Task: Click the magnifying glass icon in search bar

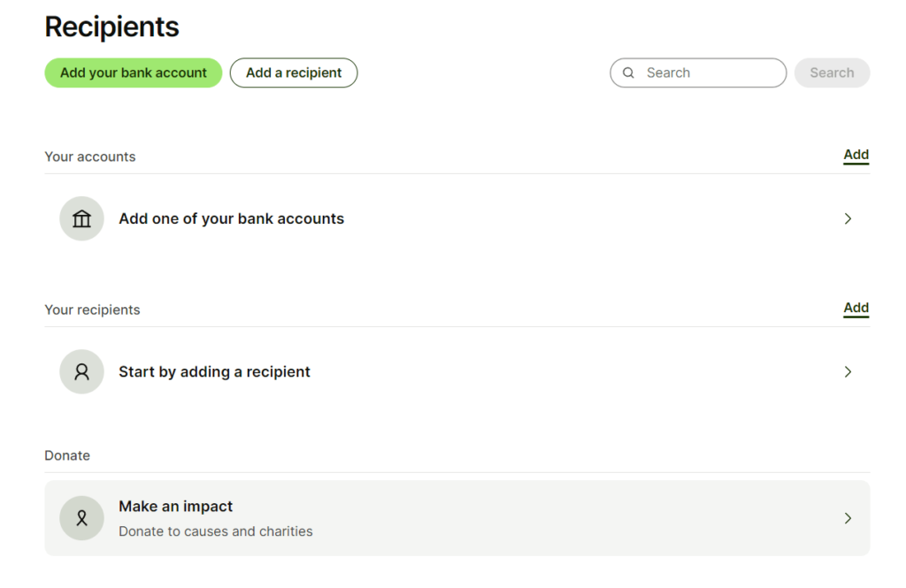Action: tap(628, 73)
